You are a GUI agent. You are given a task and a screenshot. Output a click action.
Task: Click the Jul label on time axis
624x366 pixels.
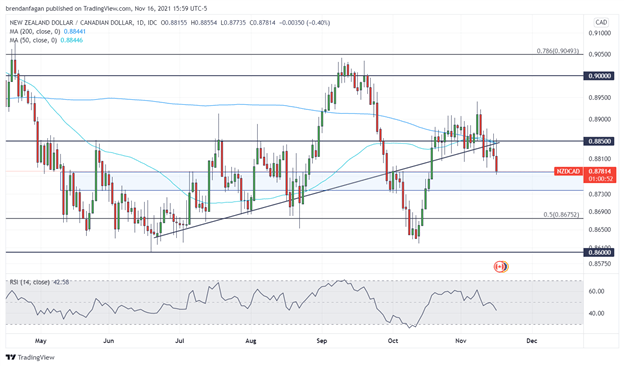click(179, 341)
